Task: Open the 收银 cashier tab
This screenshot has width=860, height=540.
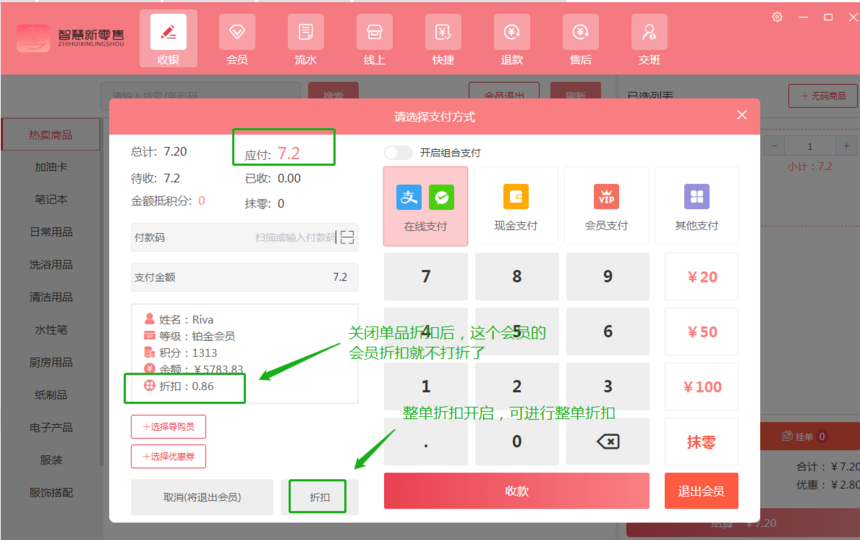Action: 168,39
